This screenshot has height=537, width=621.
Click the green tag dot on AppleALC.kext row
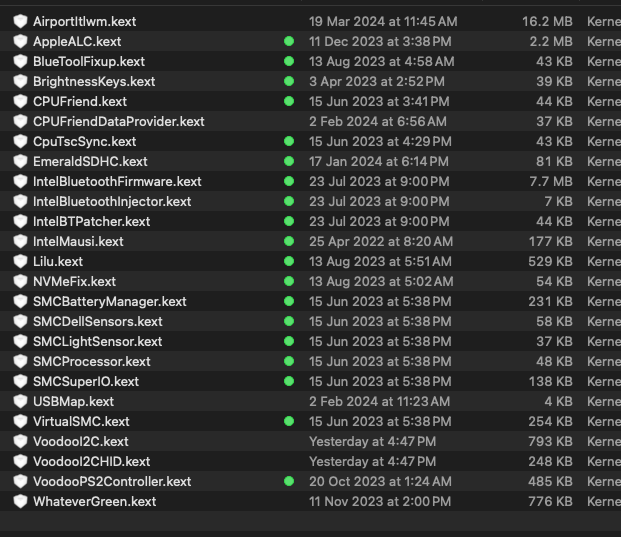tap(289, 41)
